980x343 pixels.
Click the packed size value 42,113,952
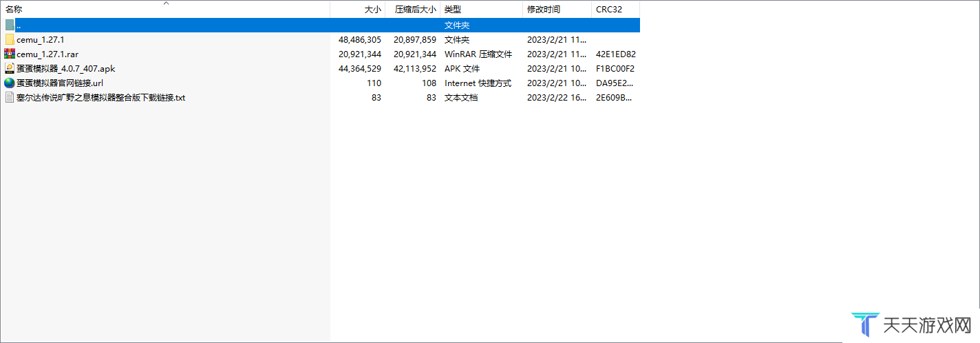coord(415,68)
